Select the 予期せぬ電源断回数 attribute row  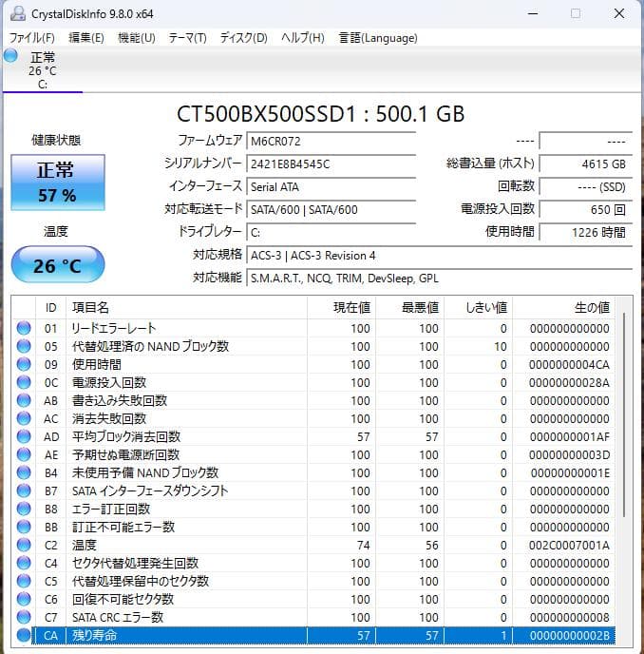(x=313, y=454)
